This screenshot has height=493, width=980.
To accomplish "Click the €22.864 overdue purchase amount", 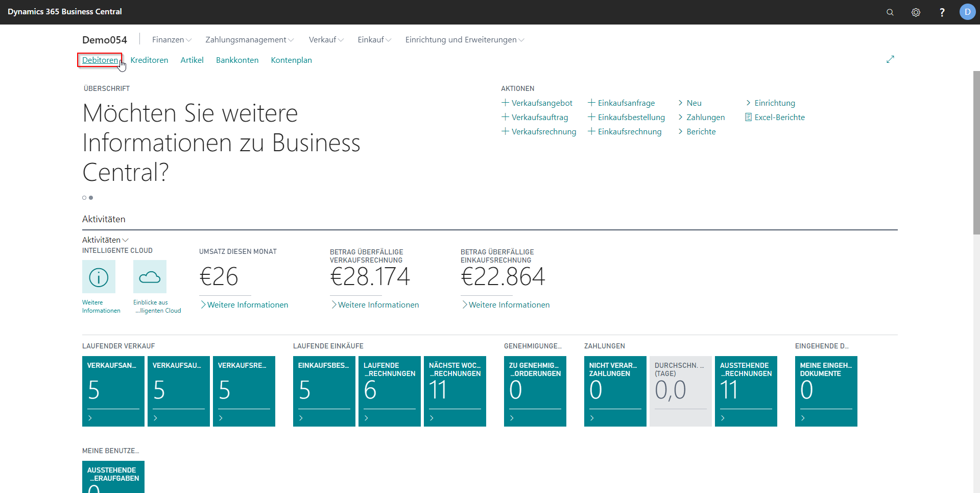I will pos(503,277).
